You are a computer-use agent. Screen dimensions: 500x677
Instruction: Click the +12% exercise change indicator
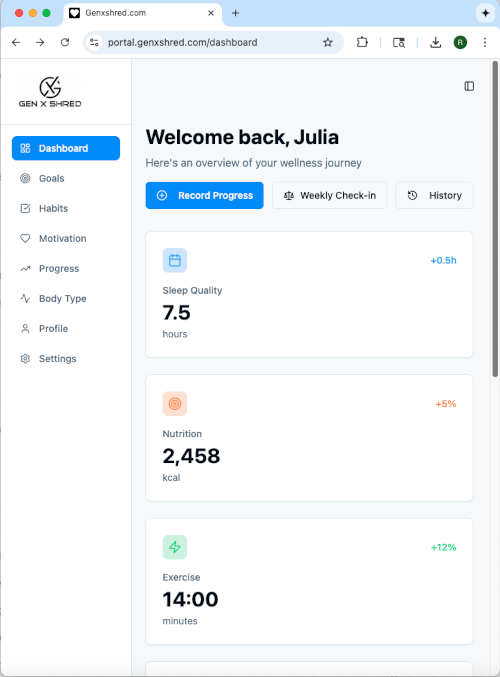(443, 547)
